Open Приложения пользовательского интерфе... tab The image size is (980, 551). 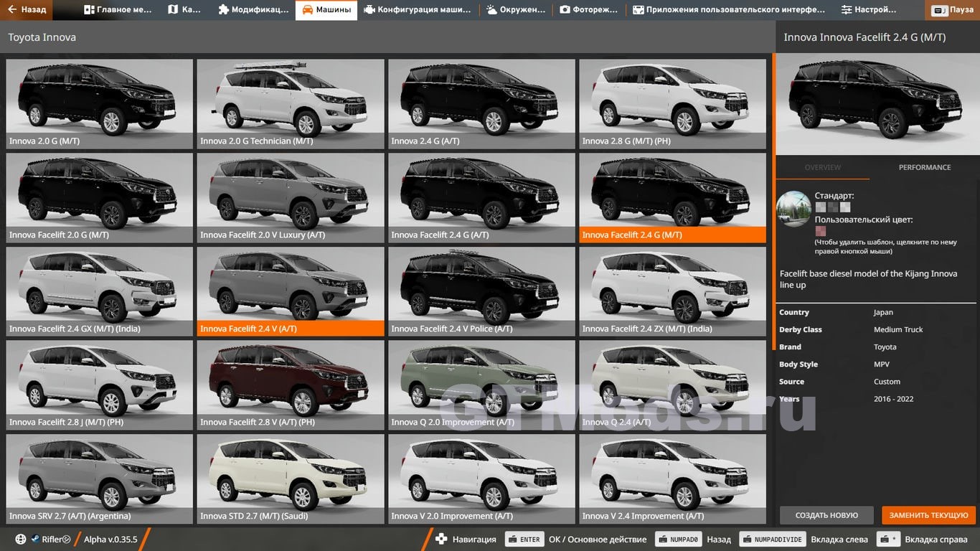729,10
